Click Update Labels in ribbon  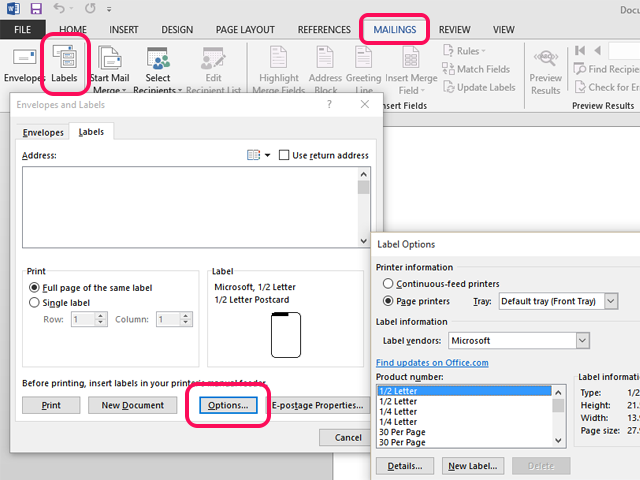(479, 87)
